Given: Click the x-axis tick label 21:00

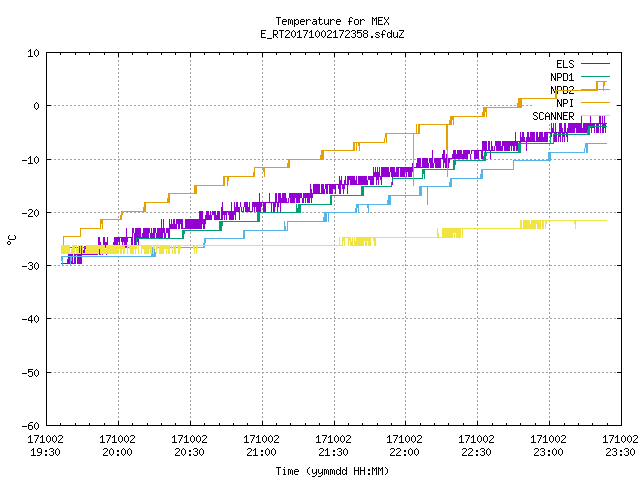Looking at the screenshot, I should (261, 452).
